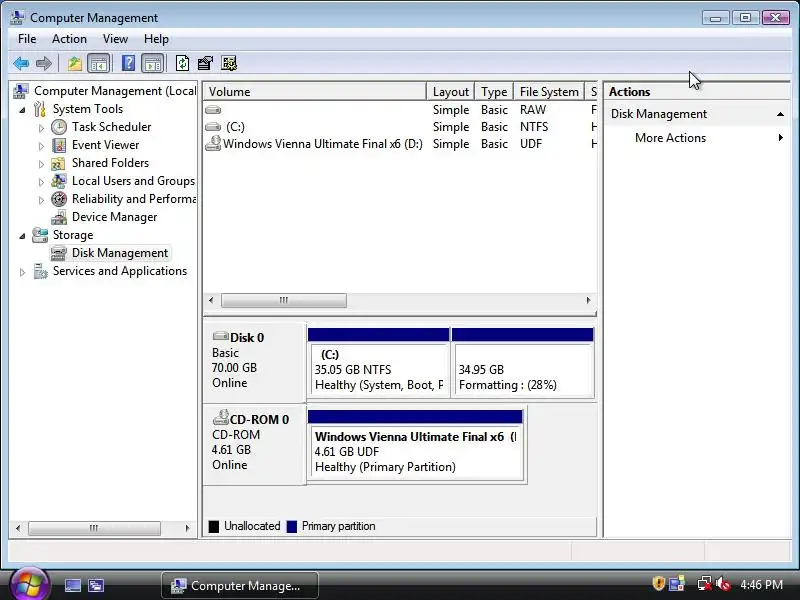Open the Windows Start orb
The height and width of the screenshot is (600, 800).
30,584
